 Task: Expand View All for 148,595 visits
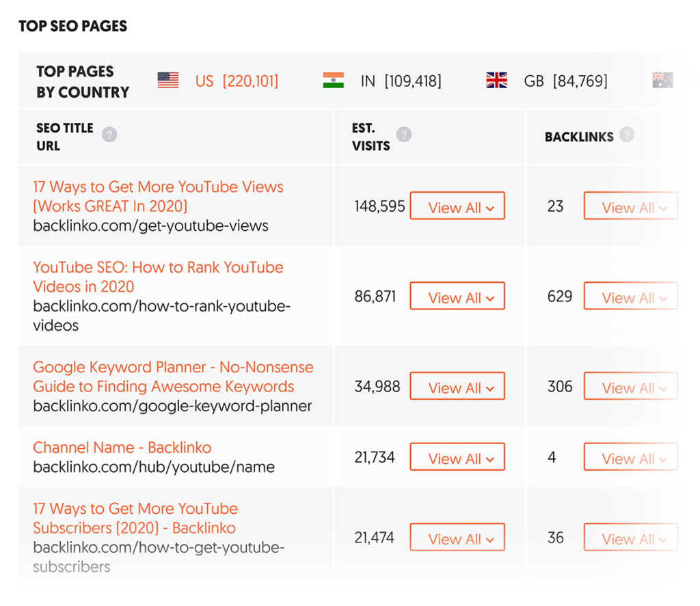tap(457, 206)
